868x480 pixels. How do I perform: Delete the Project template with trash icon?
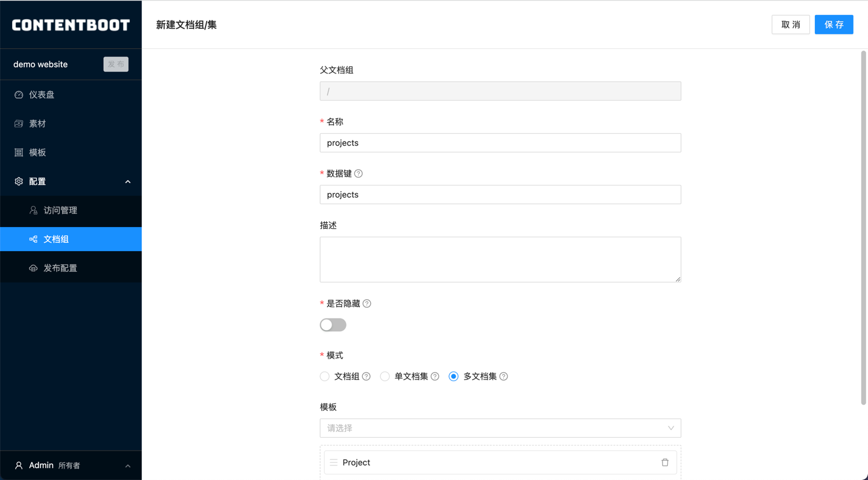pos(665,463)
